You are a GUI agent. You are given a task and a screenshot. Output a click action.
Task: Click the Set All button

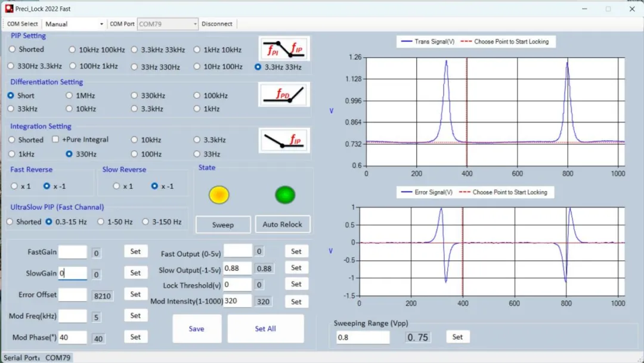[x=265, y=329]
